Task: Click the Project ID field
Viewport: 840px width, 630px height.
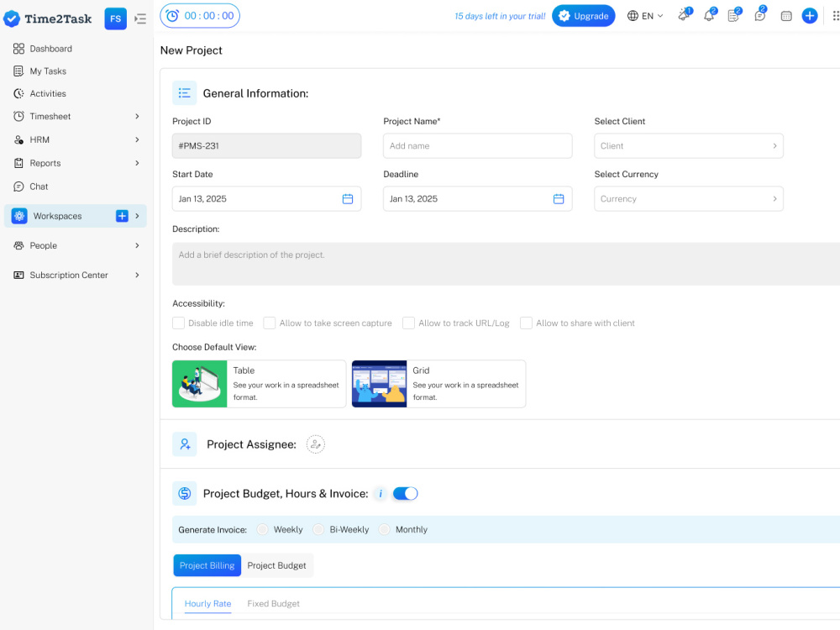Action: [x=267, y=145]
